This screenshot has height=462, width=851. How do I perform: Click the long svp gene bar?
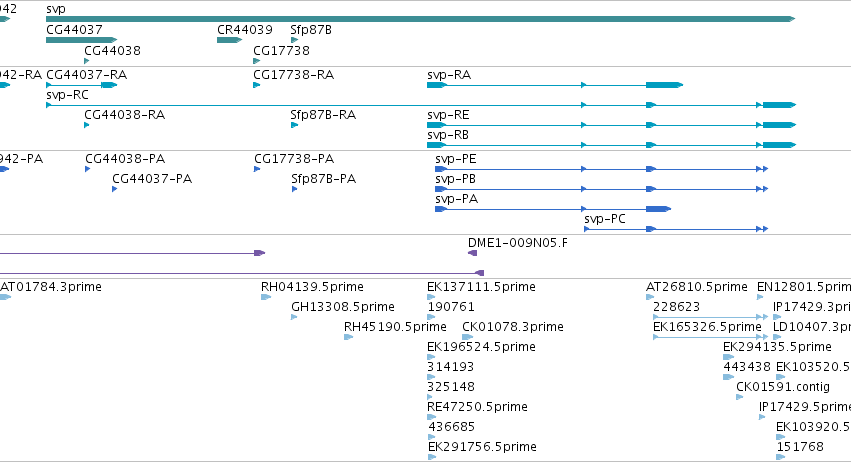pyautogui.click(x=421, y=19)
